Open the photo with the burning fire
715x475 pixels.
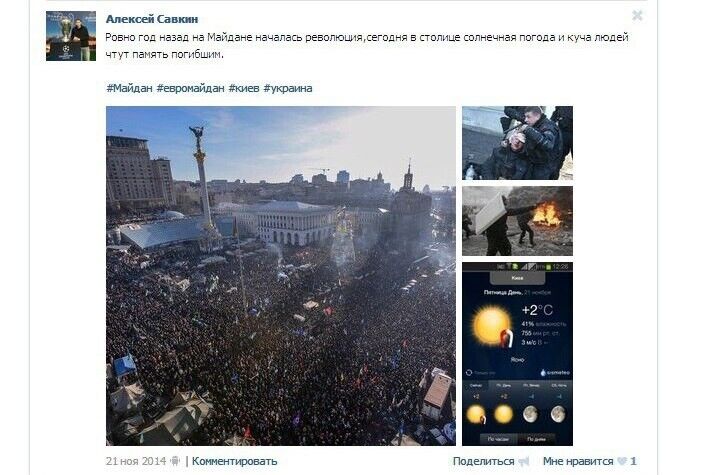pos(517,221)
